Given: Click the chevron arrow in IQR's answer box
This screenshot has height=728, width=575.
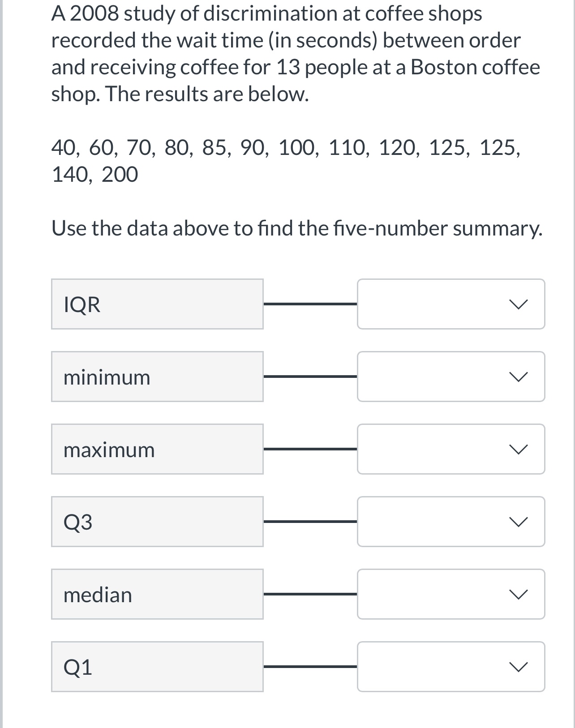Looking at the screenshot, I should [x=518, y=304].
